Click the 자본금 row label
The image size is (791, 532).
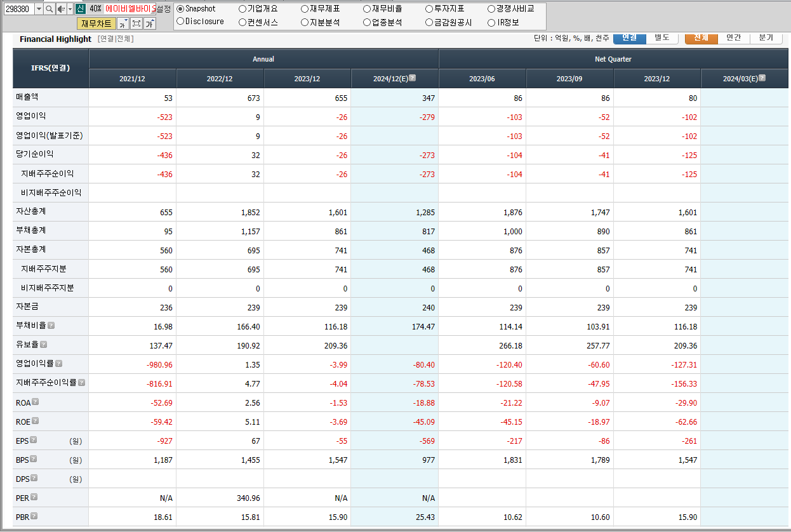[27, 307]
